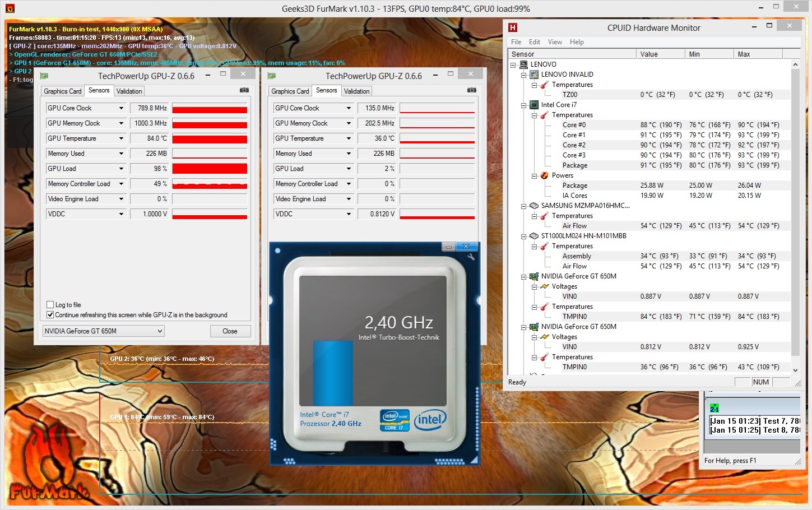Open the Edit menu in Hardware Monitor
The height and width of the screenshot is (510, 812).
click(535, 42)
